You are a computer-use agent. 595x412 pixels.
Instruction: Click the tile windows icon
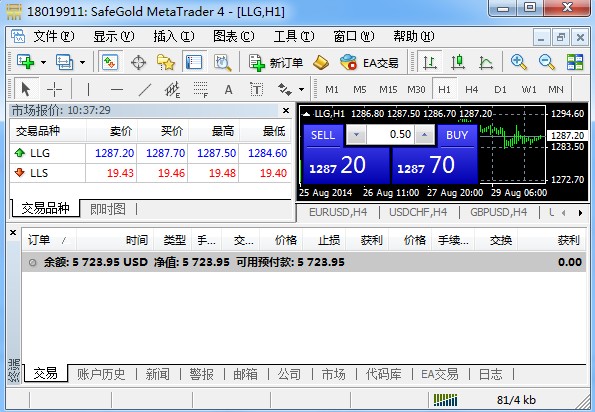click(x=575, y=62)
